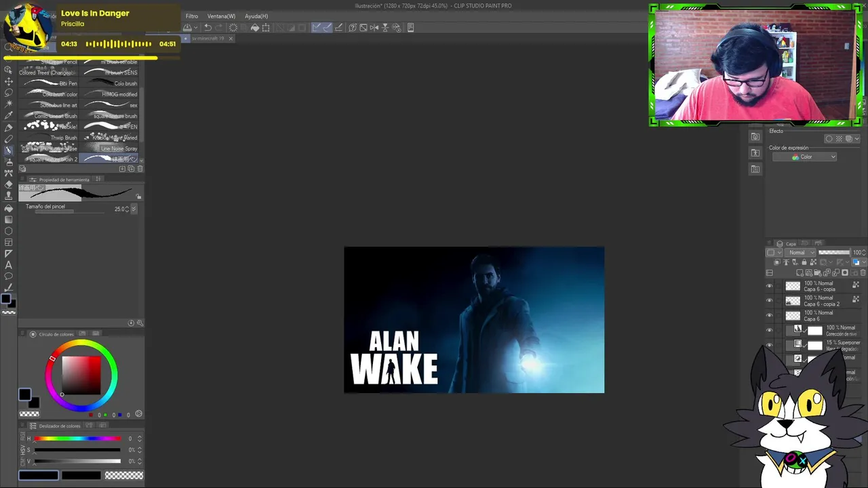Open the Ventana(W) menu
868x488 pixels.
coord(221,16)
